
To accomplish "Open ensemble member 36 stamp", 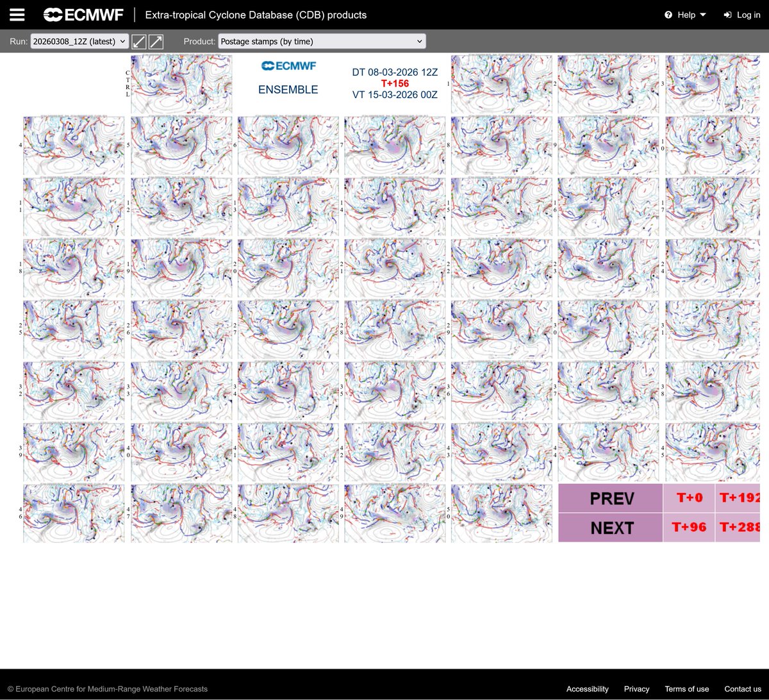I will click(502, 392).
